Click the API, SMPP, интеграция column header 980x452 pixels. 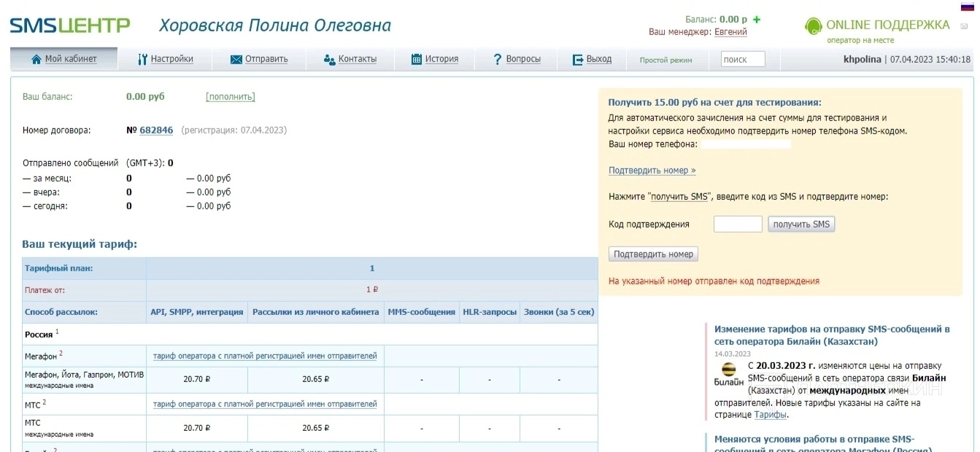pyautogui.click(x=197, y=312)
